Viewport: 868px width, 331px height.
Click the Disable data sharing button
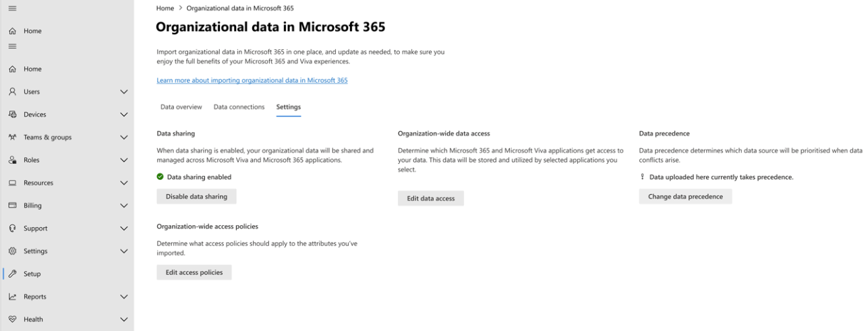pos(196,196)
